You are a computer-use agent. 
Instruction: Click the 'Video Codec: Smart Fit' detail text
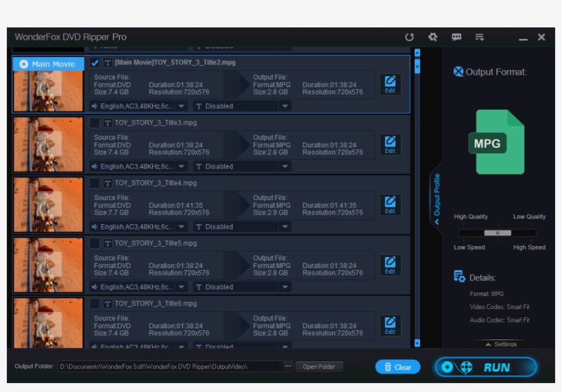coord(499,307)
